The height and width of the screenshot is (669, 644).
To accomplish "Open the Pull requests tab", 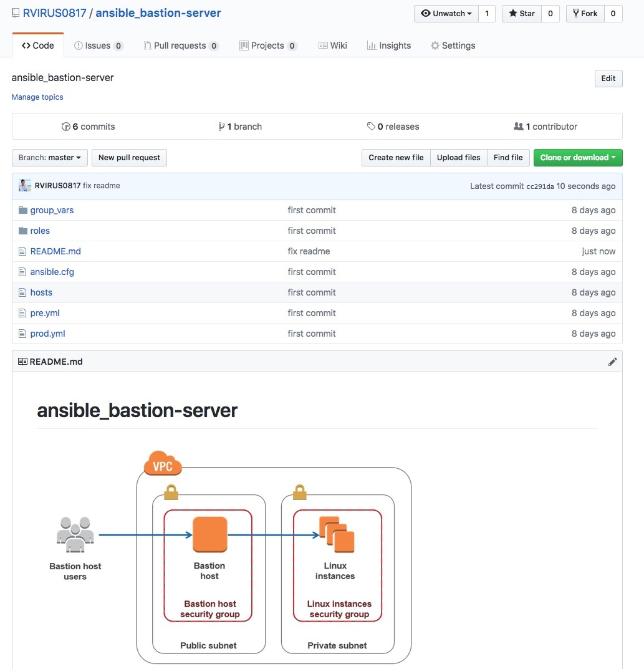I will click(180, 46).
